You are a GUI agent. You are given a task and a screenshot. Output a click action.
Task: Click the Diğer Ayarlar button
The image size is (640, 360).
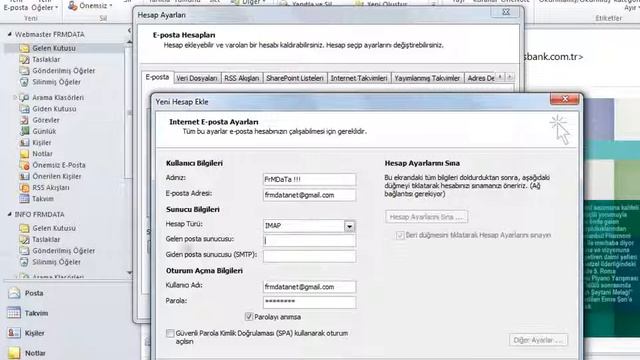[x=538, y=340]
